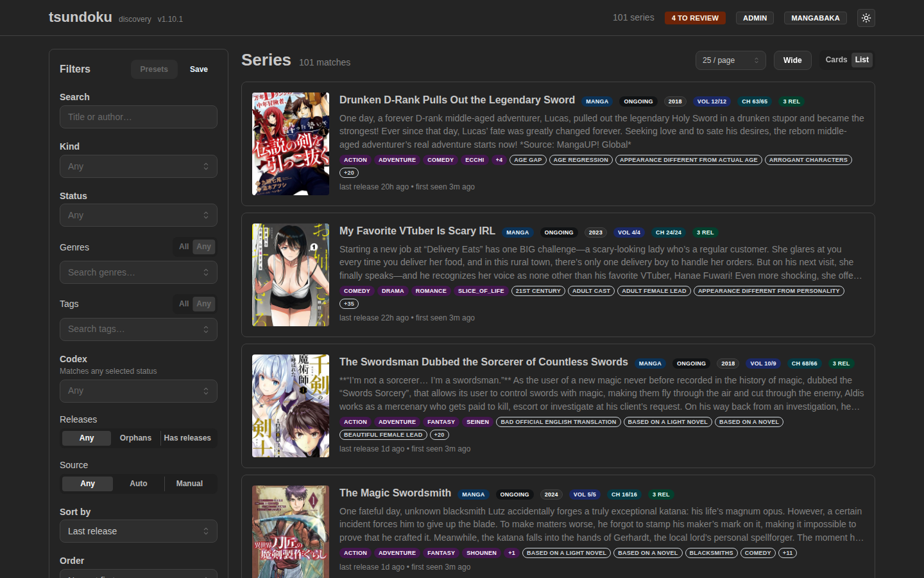This screenshot has height=578, width=924.
Task: Open Drunken D-Rank Pulls Out the Legendary Sword title
Action: 457,100
